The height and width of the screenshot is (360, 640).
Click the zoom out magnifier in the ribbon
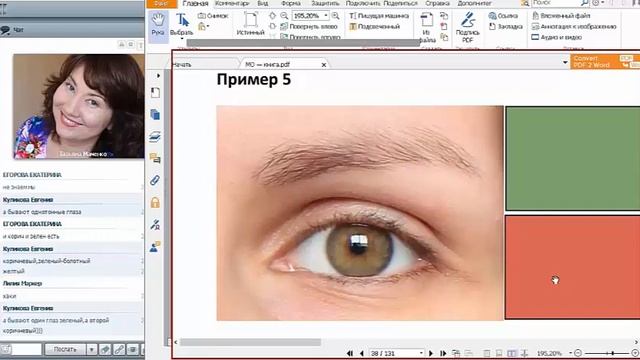(284, 16)
